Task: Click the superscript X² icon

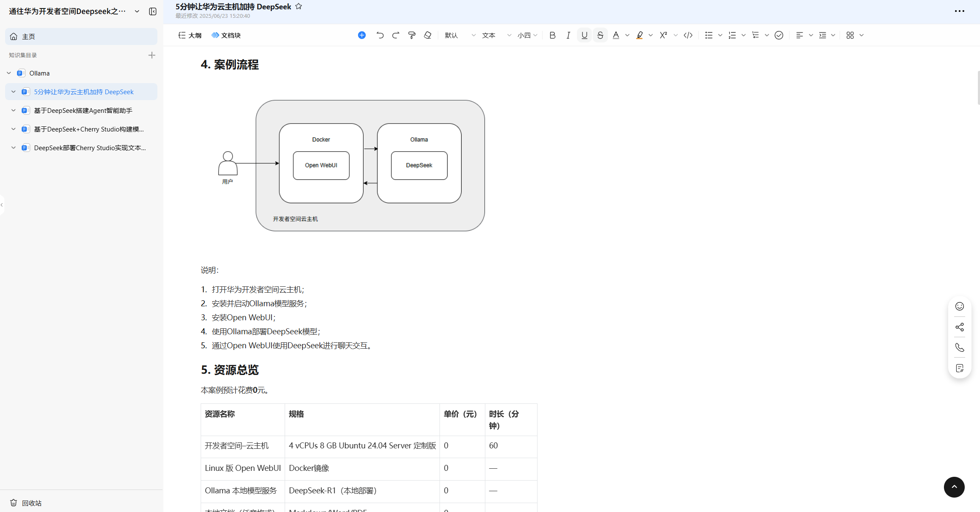Action: click(664, 35)
